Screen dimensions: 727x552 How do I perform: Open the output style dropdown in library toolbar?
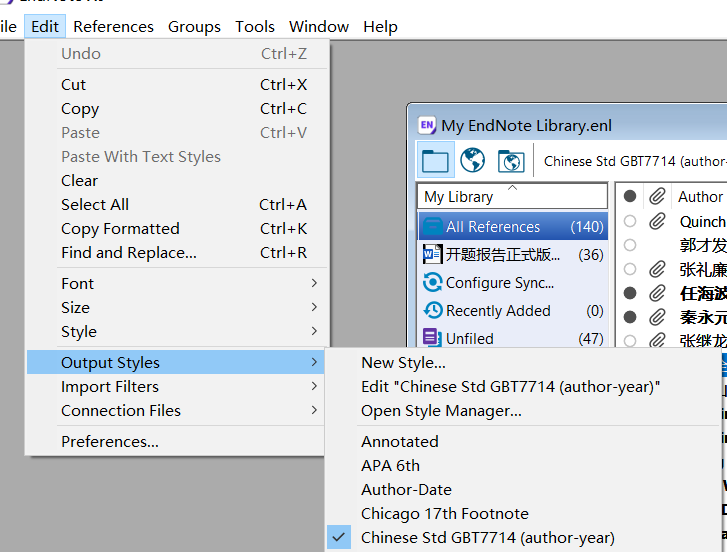point(634,161)
